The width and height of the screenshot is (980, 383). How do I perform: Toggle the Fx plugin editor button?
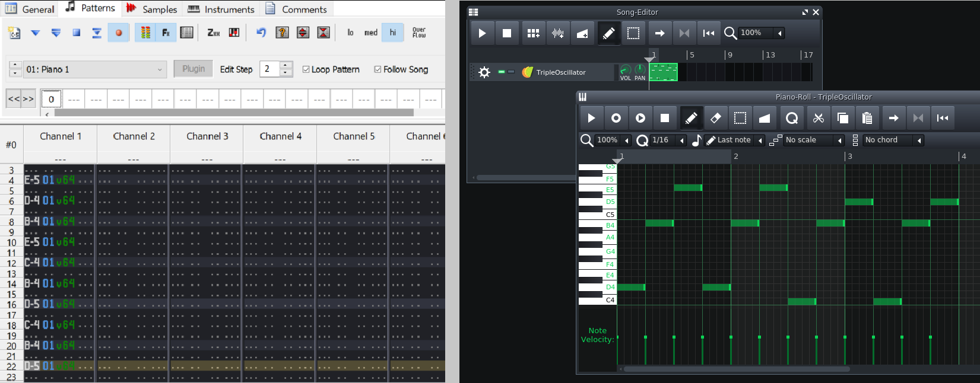click(x=166, y=33)
